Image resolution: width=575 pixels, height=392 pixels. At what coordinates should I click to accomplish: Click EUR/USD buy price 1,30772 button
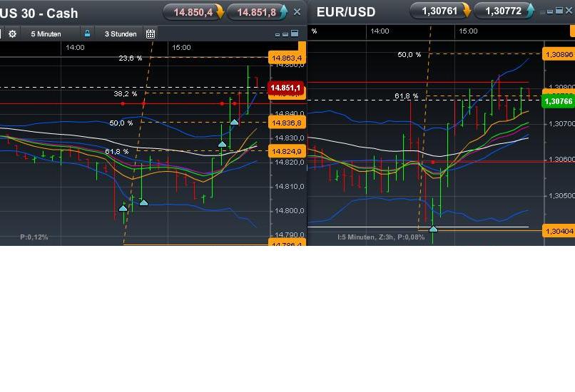point(504,11)
